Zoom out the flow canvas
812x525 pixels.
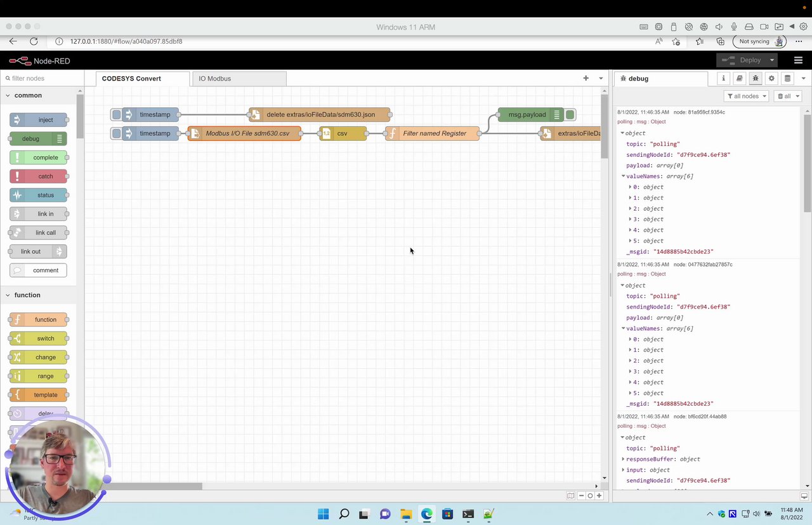point(581,496)
